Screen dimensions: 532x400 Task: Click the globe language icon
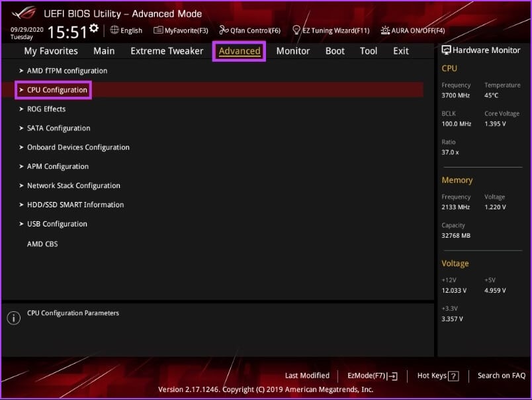coord(114,30)
